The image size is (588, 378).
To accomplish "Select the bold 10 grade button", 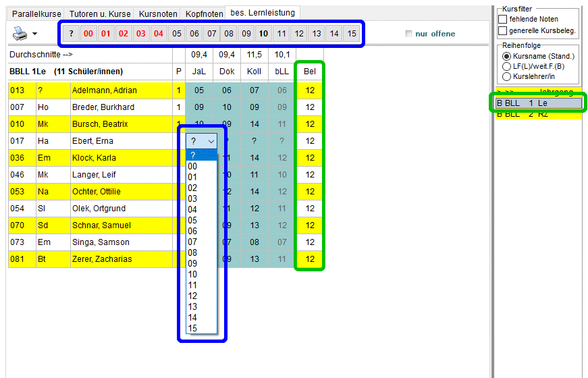I will click(x=263, y=33).
